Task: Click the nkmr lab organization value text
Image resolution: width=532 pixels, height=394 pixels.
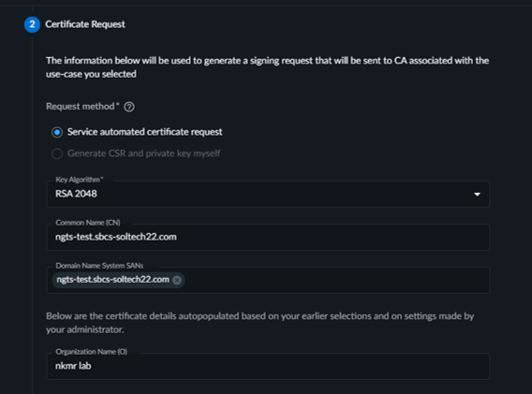Action: pos(73,366)
